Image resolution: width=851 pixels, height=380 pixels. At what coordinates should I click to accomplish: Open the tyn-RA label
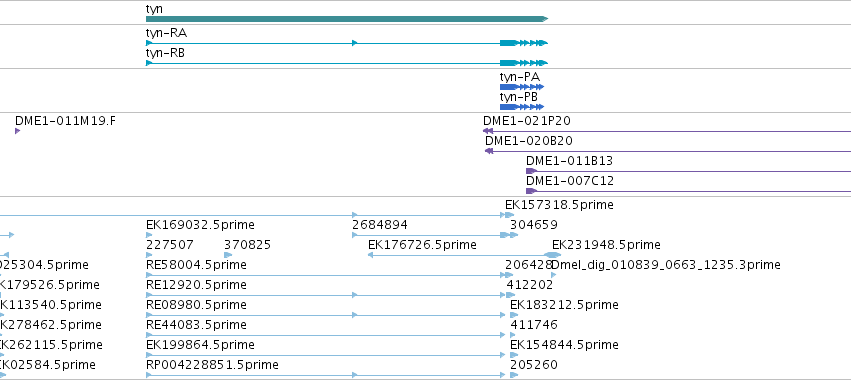[166, 33]
